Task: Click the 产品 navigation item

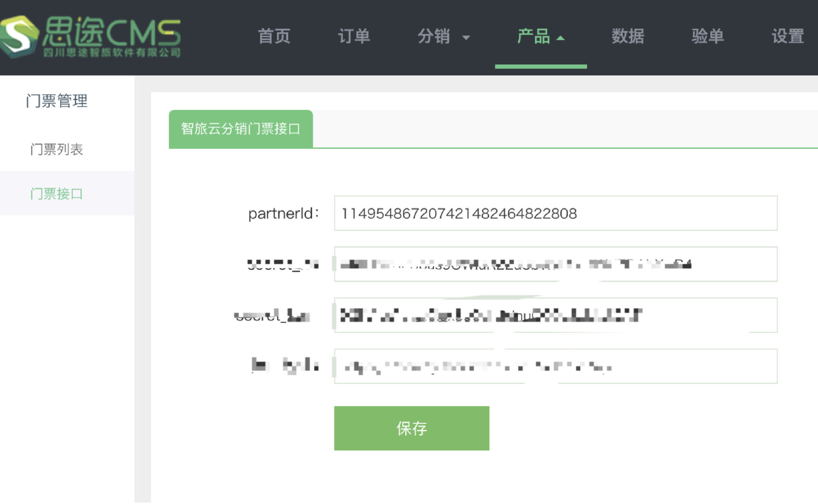Action: coord(533,36)
